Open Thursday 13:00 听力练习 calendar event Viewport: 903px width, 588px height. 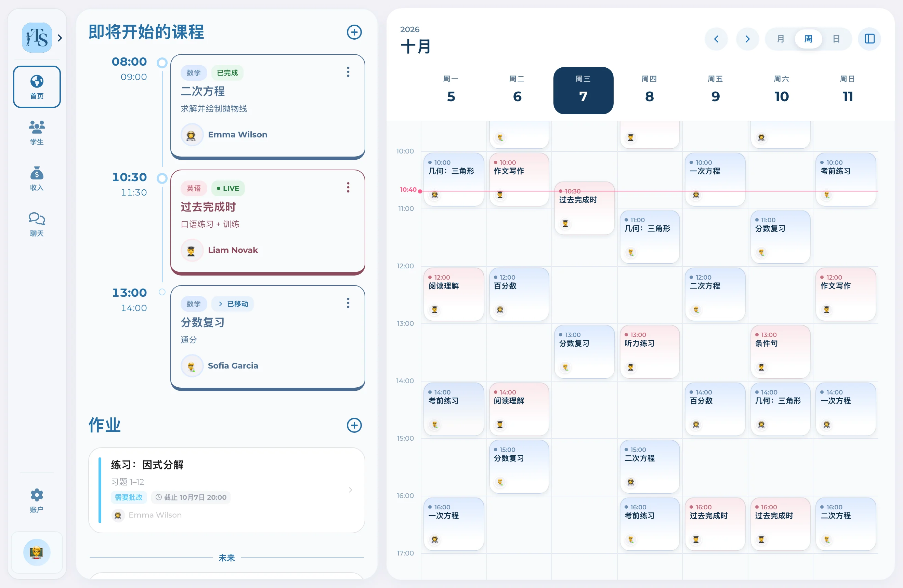coord(650,351)
